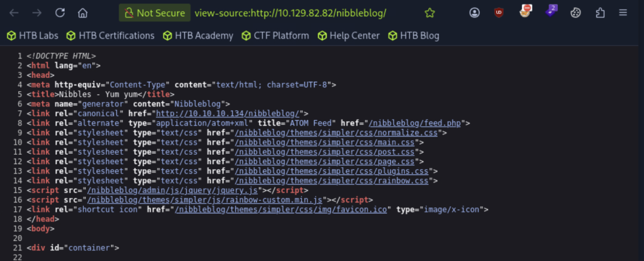Open the HTB Academy bookmark
644x261 pixels.
[198, 36]
